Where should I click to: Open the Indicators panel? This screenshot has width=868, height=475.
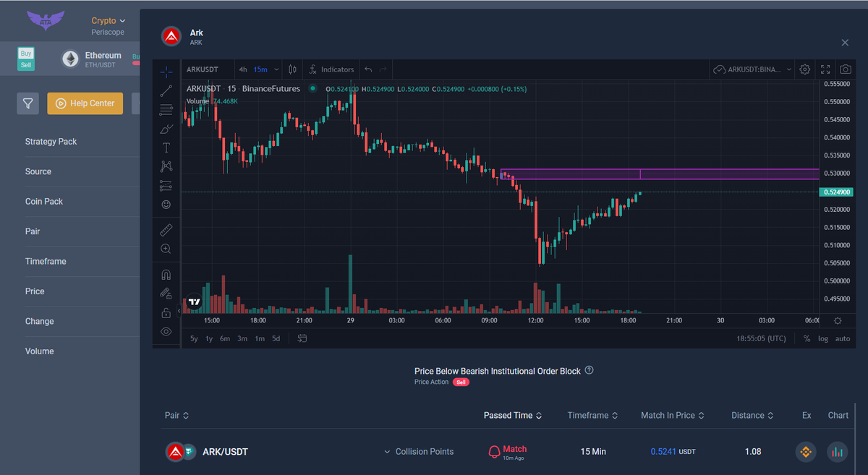pyautogui.click(x=331, y=69)
